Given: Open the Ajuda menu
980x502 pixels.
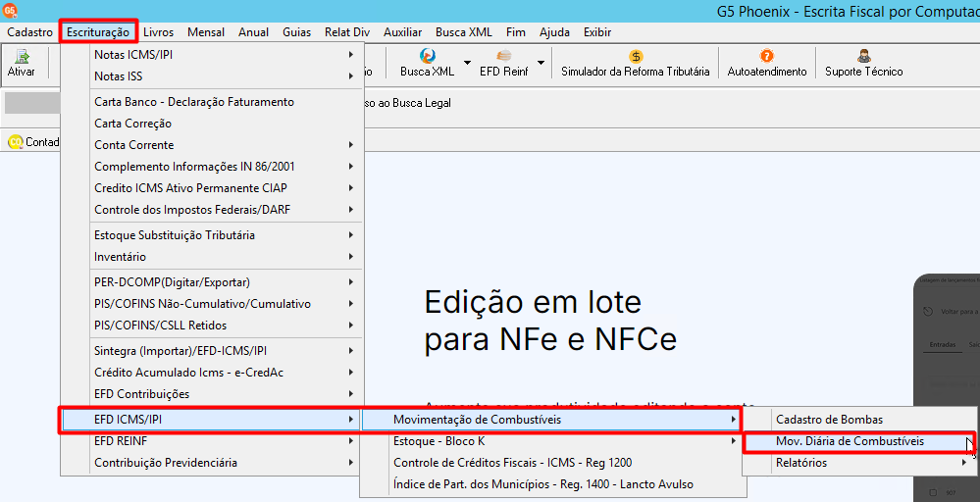Looking at the screenshot, I should (x=554, y=31).
